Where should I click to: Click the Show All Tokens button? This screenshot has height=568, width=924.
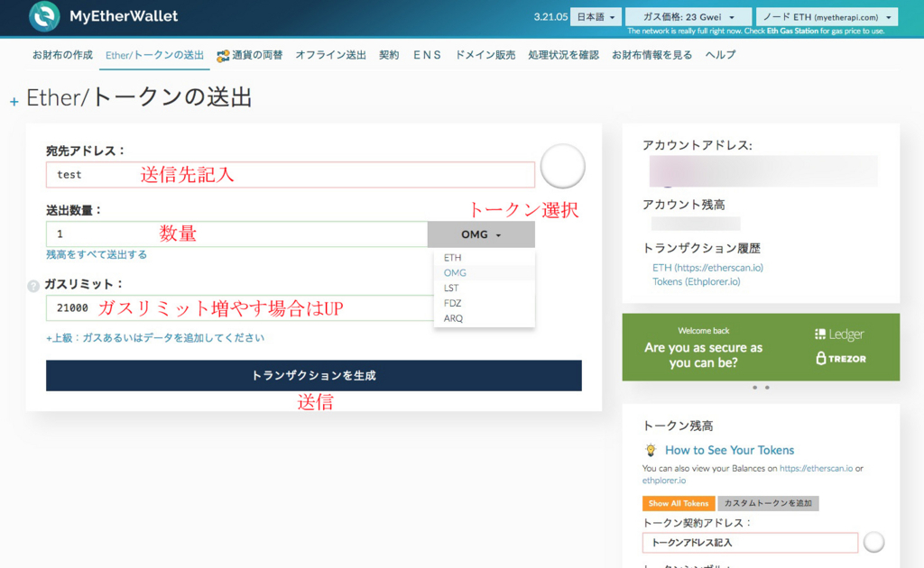[679, 503]
